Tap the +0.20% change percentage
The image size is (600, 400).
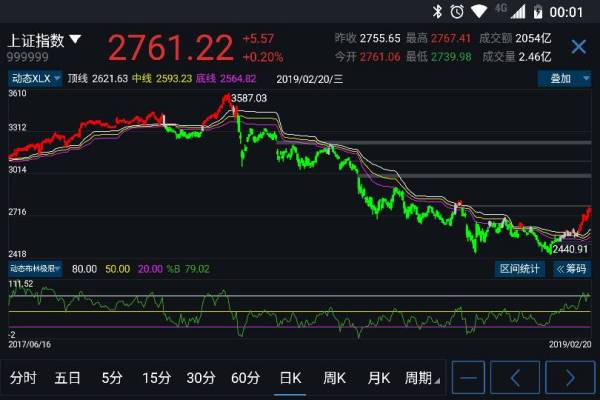coord(263,57)
